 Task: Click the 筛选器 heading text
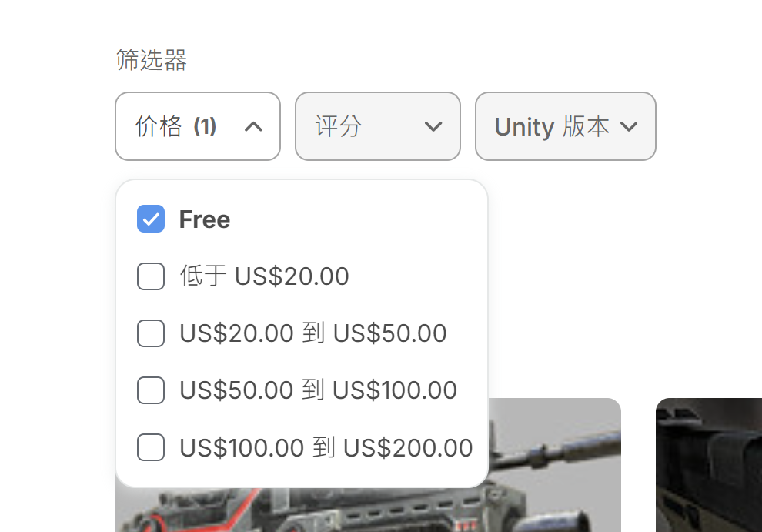[151, 60]
